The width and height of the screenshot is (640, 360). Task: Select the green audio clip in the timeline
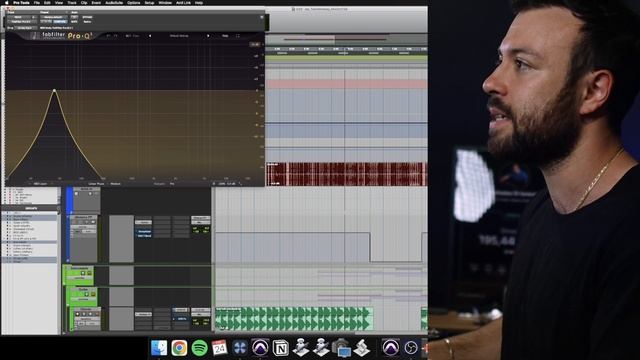[x=294, y=318]
